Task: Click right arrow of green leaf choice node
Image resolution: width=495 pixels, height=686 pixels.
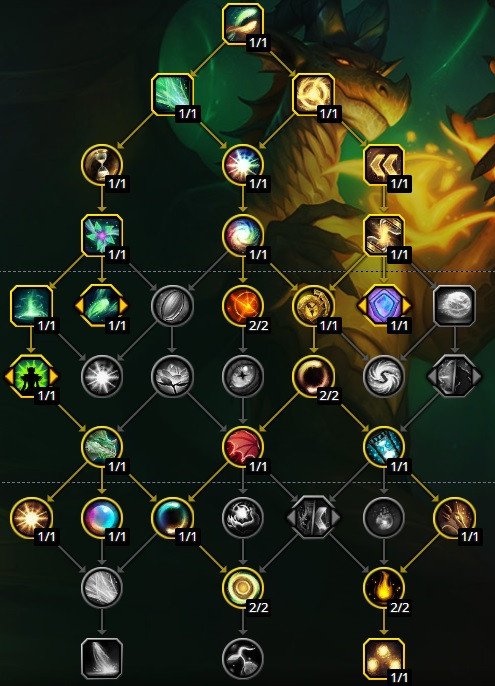Action: tap(124, 305)
